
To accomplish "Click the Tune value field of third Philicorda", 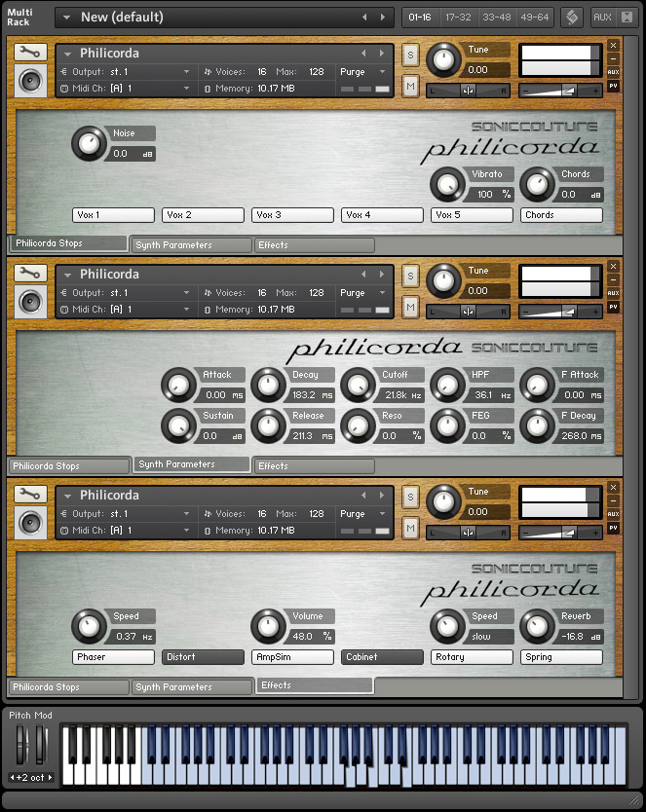I will (x=486, y=512).
